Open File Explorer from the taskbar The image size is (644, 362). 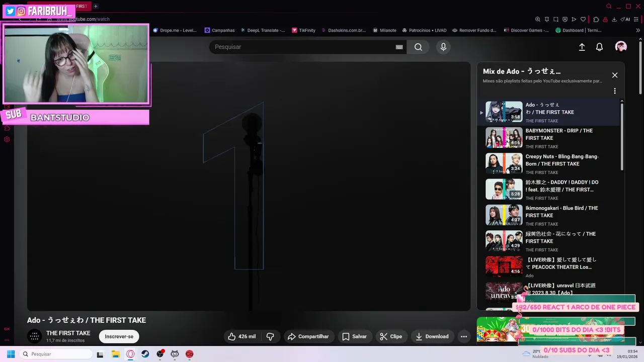[x=115, y=354]
